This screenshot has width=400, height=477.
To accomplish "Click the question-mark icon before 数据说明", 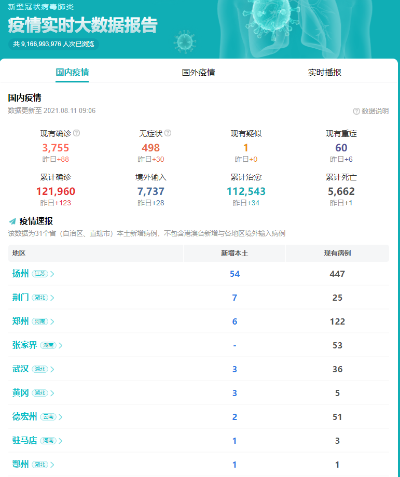I will coord(356,111).
